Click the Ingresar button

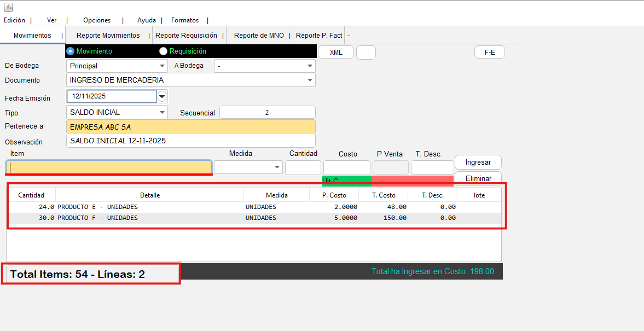pyautogui.click(x=478, y=162)
